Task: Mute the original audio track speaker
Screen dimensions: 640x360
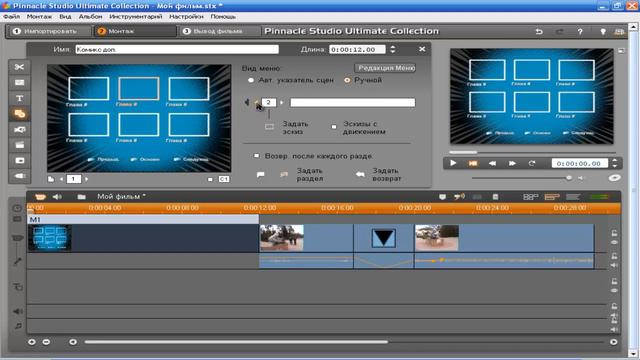Action: click(614, 265)
